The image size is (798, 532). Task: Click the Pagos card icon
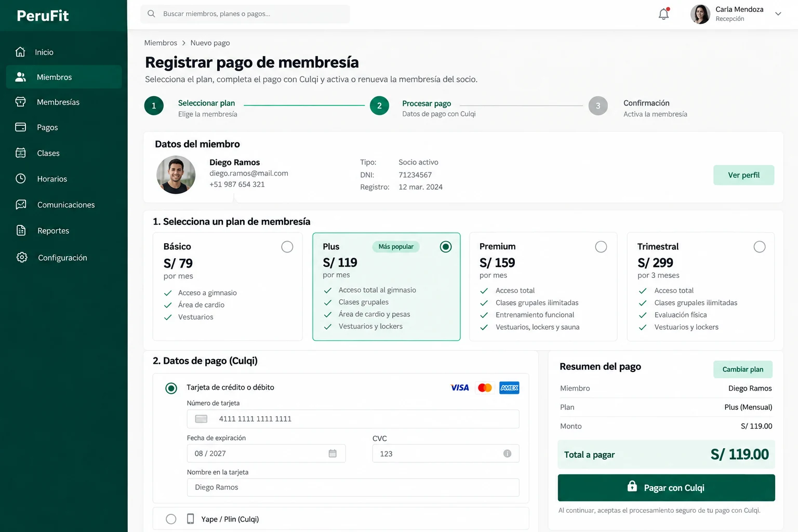(21, 127)
